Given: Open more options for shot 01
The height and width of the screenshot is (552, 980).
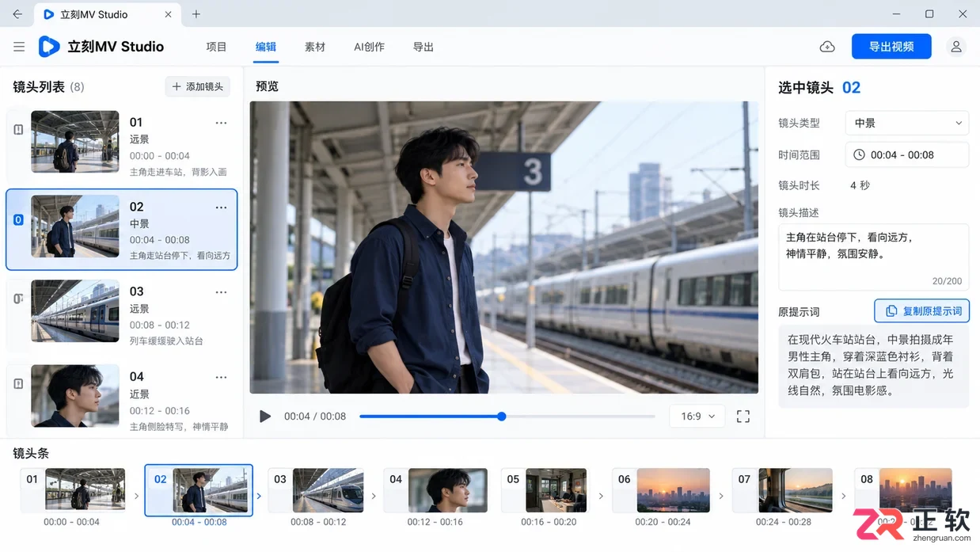Looking at the screenshot, I should click(x=221, y=123).
